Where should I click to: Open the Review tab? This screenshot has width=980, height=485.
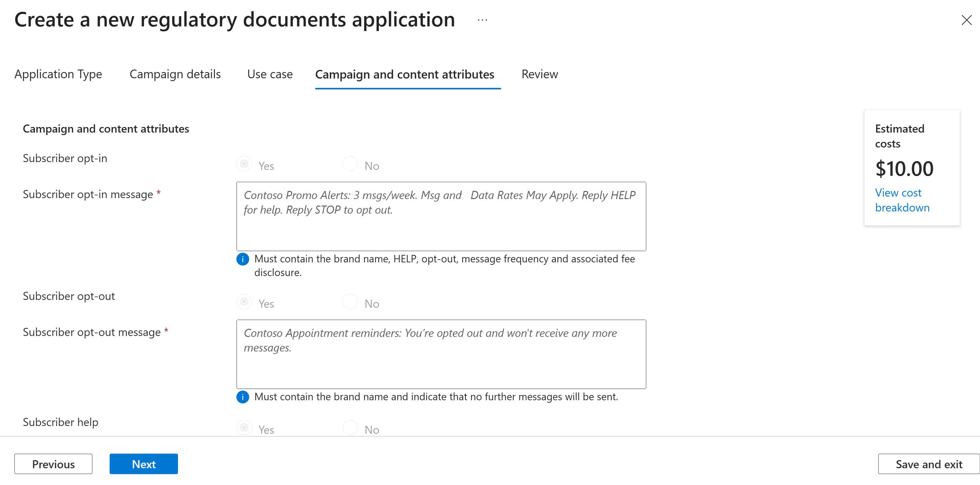point(540,74)
